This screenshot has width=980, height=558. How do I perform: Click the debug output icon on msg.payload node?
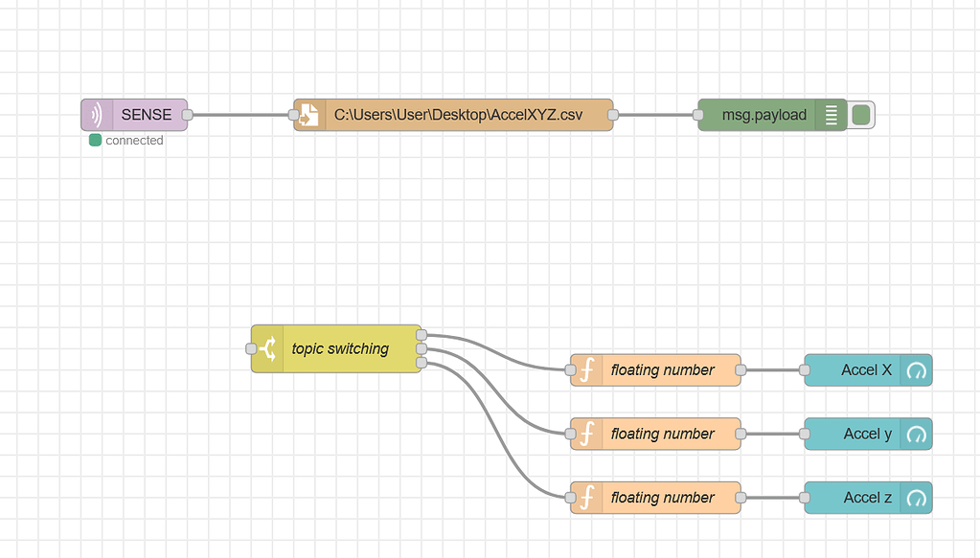pyautogui.click(x=830, y=115)
